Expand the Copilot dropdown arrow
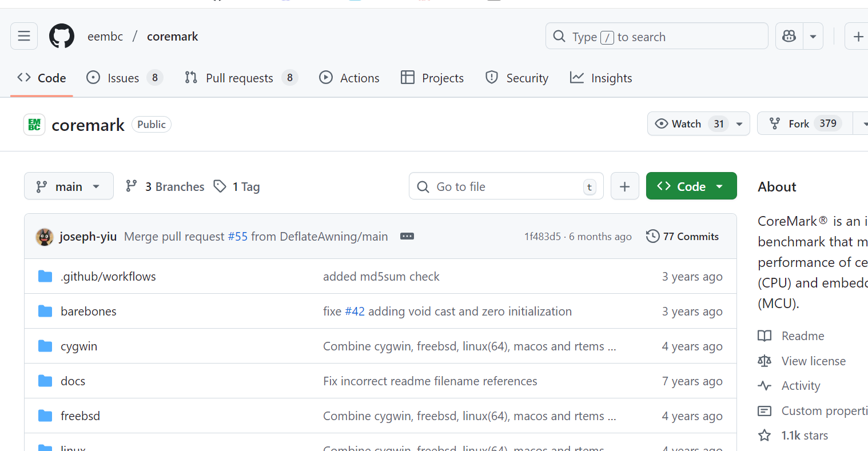This screenshot has width=868, height=451. point(813,37)
